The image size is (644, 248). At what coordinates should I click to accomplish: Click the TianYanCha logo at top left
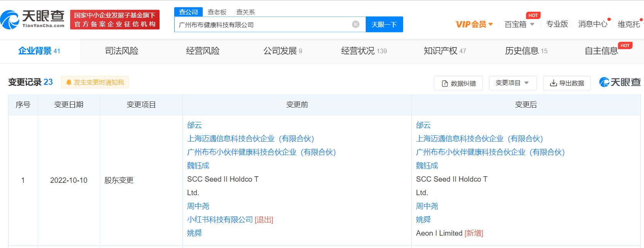coord(32,19)
